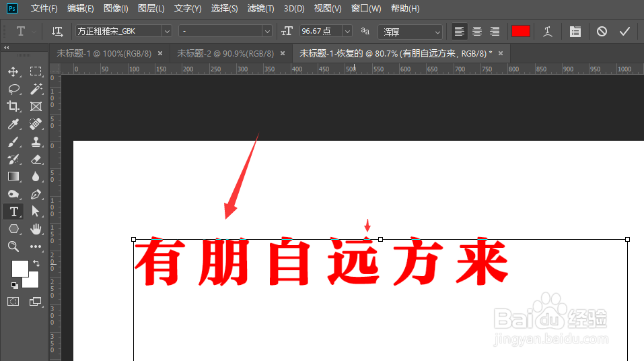Open the 选择(S) menu
This screenshot has width=644, height=361.
[x=224, y=8]
